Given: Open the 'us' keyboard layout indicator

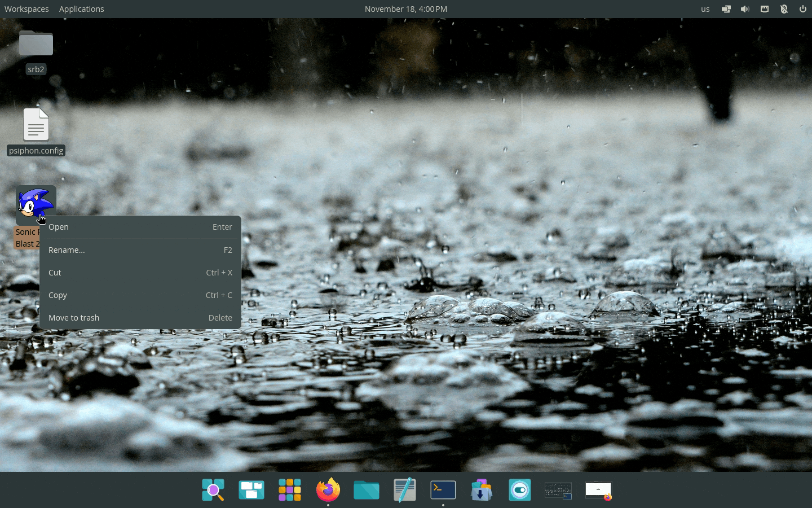Looking at the screenshot, I should point(705,9).
